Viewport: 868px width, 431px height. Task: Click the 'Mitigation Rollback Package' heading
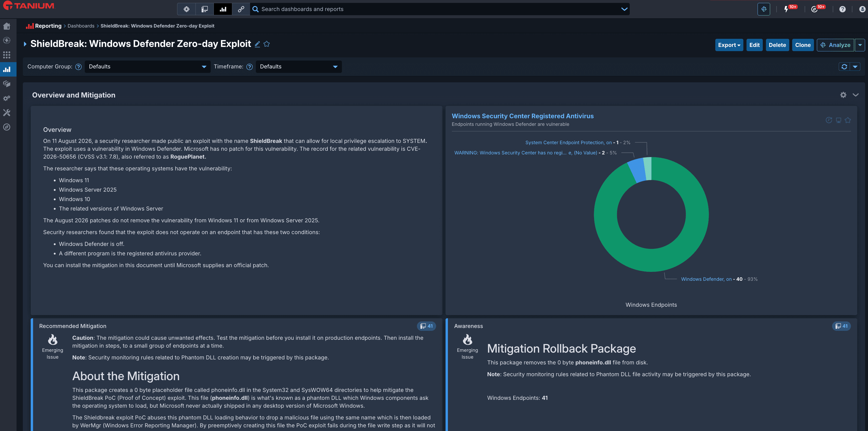point(561,349)
